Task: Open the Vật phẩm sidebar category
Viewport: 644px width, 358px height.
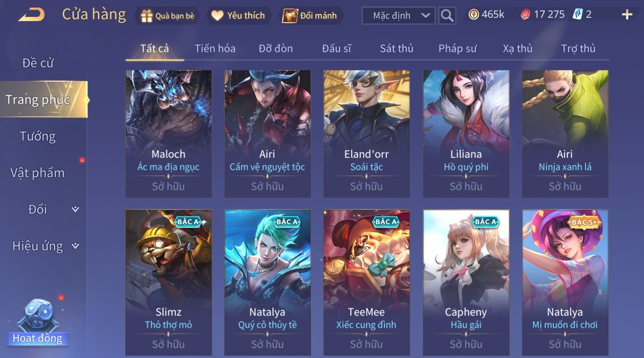Action: click(38, 173)
